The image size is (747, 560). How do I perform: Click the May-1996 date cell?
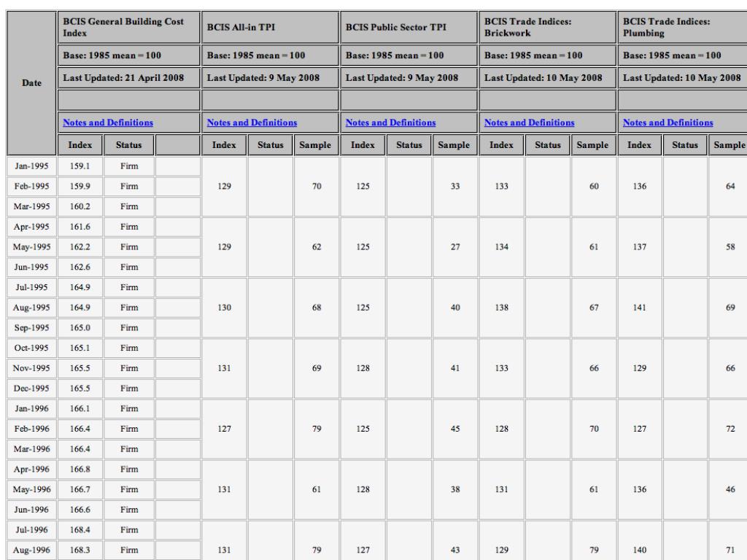coord(31,489)
